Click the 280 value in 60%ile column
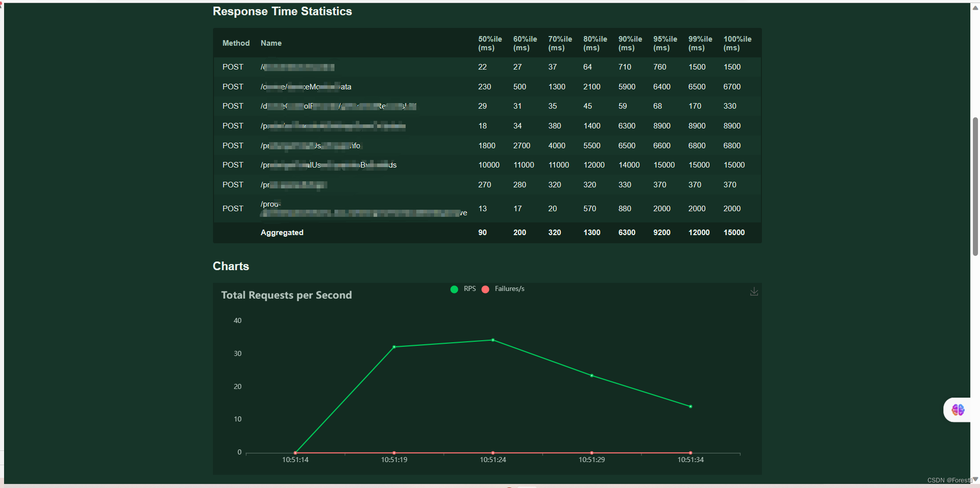This screenshot has width=980, height=488. (519, 185)
